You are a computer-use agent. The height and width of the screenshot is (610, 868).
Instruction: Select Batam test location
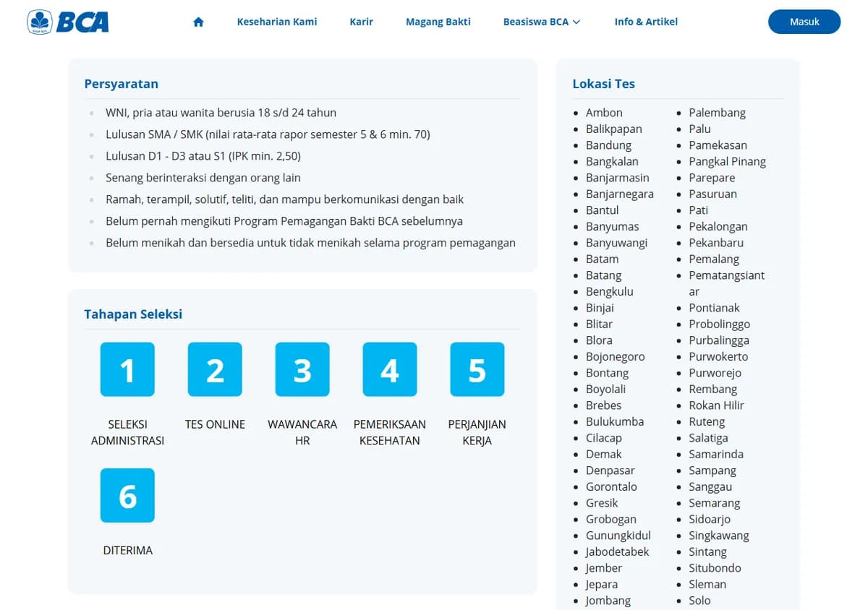tap(603, 259)
